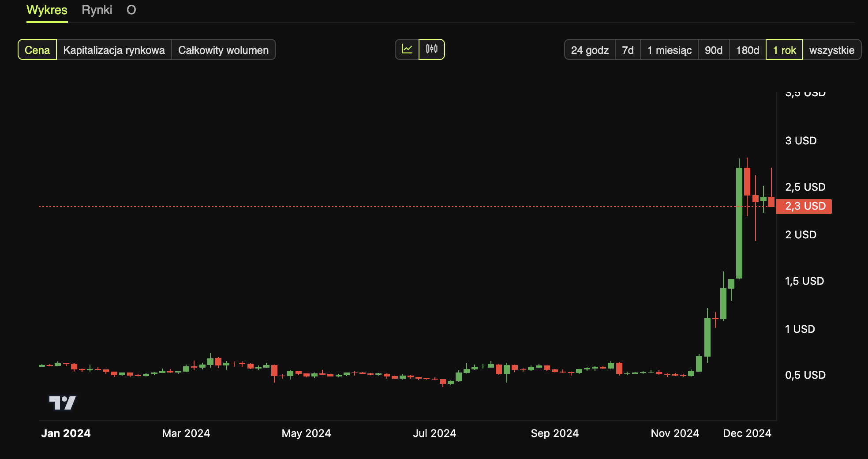Image resolution: width=868 pixels, height=459 pixels.
Task: Select the 90d time range
Action: pyautogui.click(x=713, y=50)
